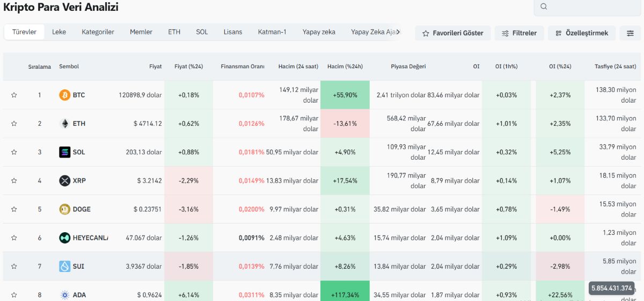Favorite the ETH row star

click(x=14, y=124)
